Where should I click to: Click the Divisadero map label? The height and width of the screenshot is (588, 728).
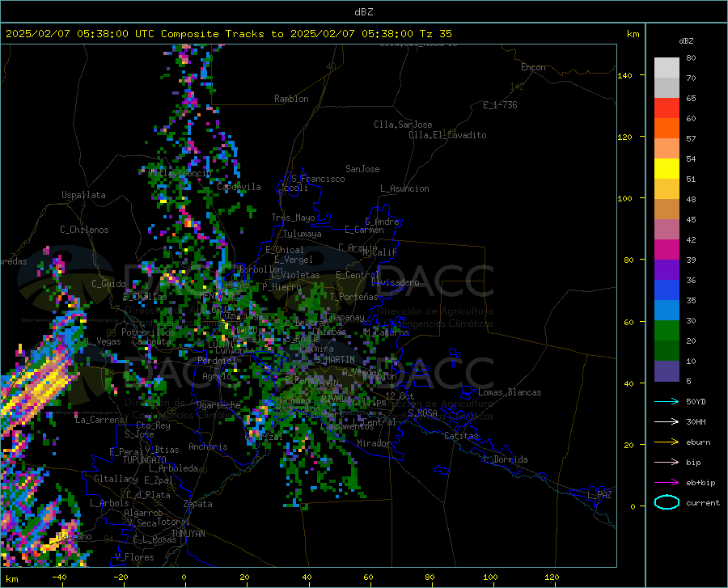tap(395, 282)
